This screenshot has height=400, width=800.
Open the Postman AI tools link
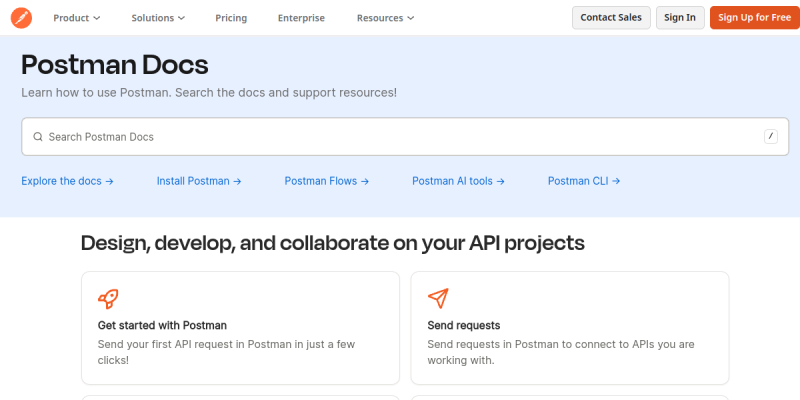point(458,181)
